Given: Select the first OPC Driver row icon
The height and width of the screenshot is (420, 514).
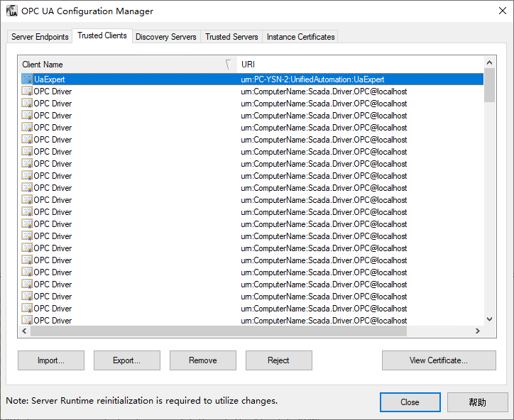Looking at the screenshot, I should [27, 92].
